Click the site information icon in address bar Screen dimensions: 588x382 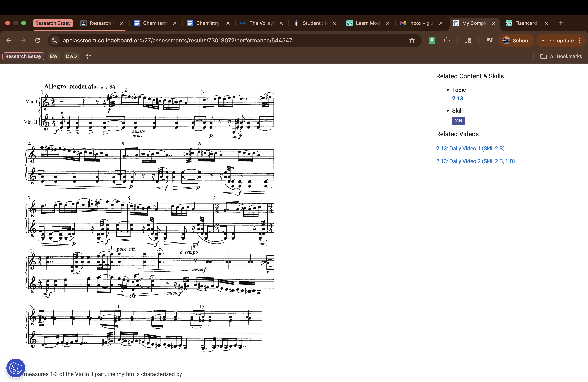[55, 41]
